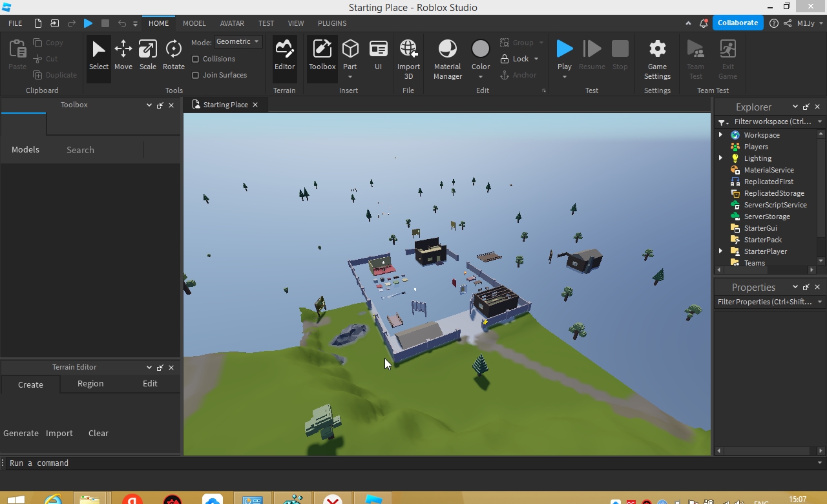Open the PLUGINS ribbon tab

pyautogui.click(x=332, y=23)
